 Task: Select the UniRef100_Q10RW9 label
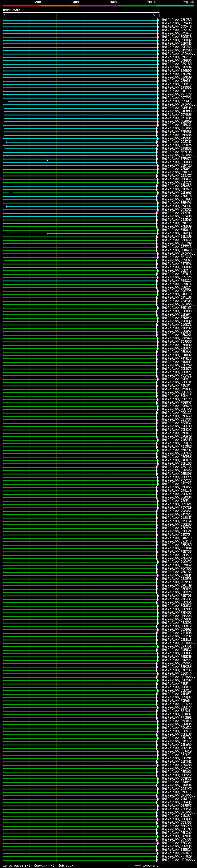click(177, 77)
